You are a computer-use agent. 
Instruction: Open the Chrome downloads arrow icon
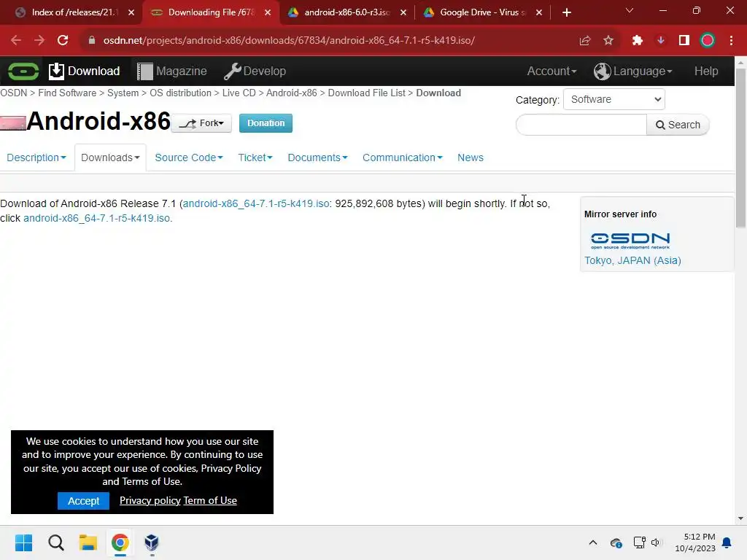click(661, 41)
